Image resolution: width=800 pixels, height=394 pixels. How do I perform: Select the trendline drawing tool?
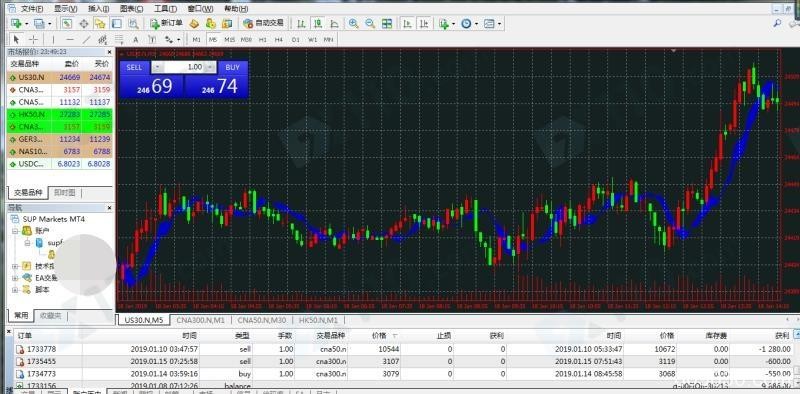pos(86,39)
